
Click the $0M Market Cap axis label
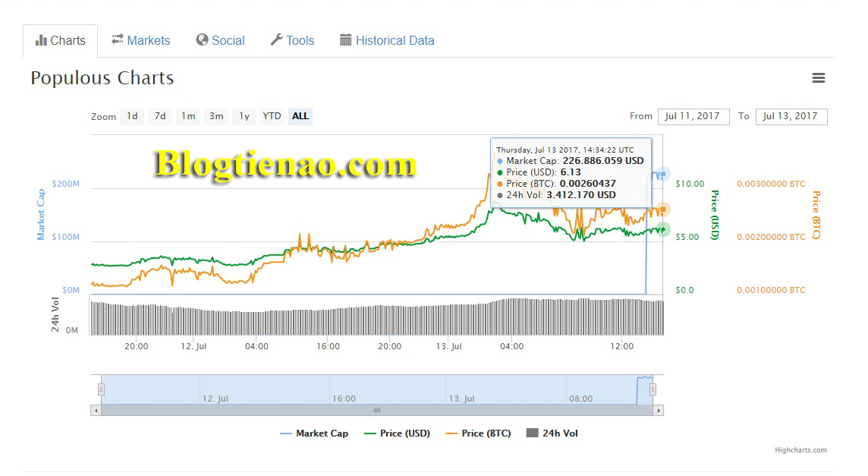coord(71,290)
